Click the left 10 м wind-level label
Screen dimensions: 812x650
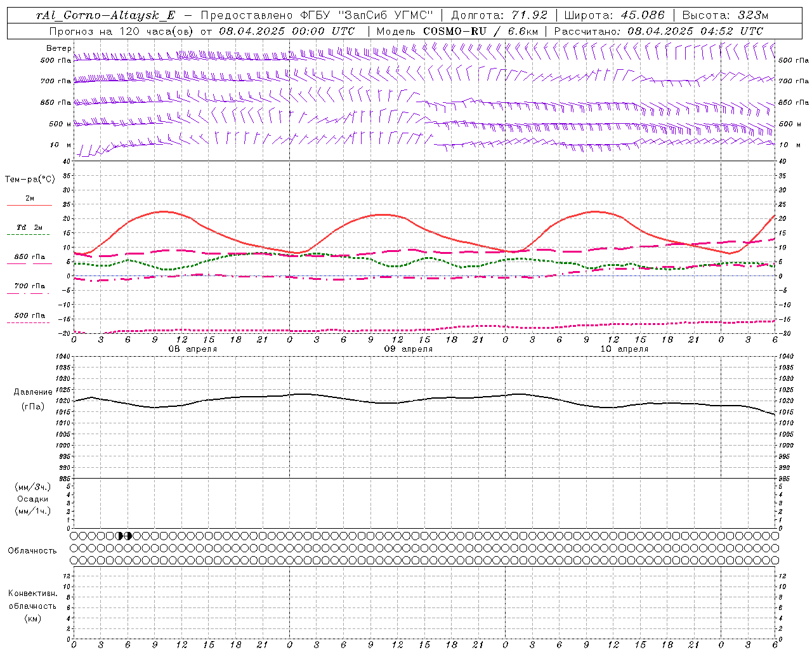61,145
